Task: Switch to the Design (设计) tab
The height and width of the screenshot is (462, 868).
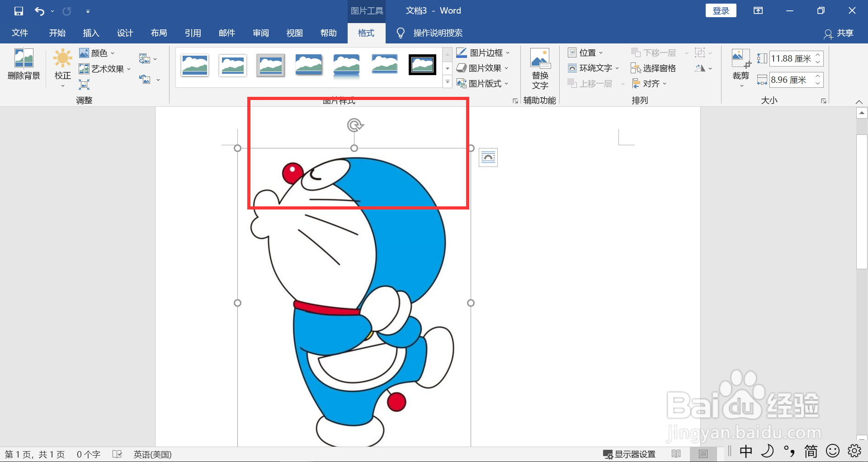Action: 125,33
